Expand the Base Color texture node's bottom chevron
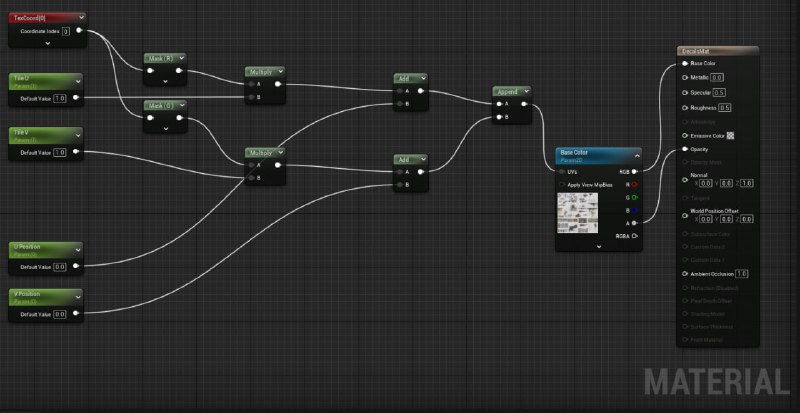 click(599, 247)
